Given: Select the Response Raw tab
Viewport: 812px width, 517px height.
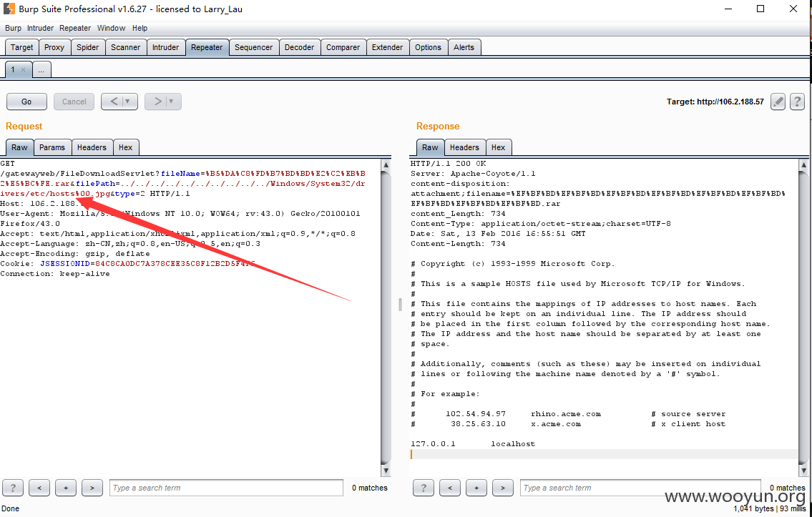Looking at the screenshot, I should pos(430,147).
